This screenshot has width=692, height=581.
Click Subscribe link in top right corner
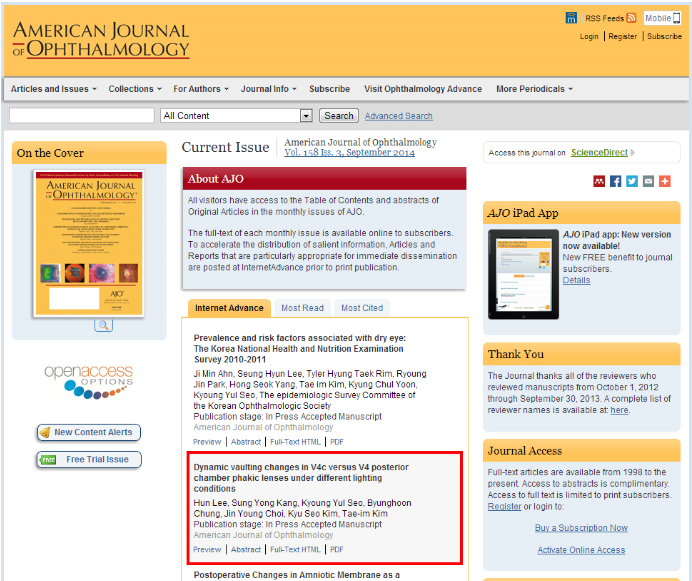[664, 36]
